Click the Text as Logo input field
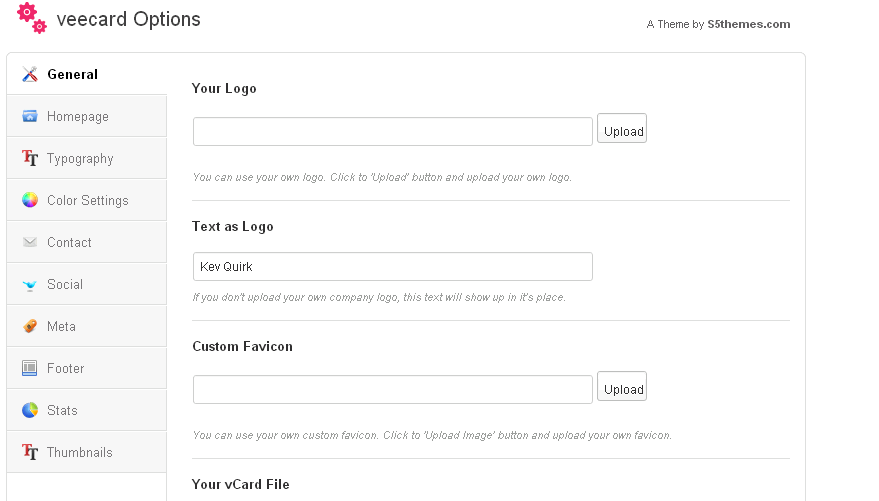 click(393, 267)
